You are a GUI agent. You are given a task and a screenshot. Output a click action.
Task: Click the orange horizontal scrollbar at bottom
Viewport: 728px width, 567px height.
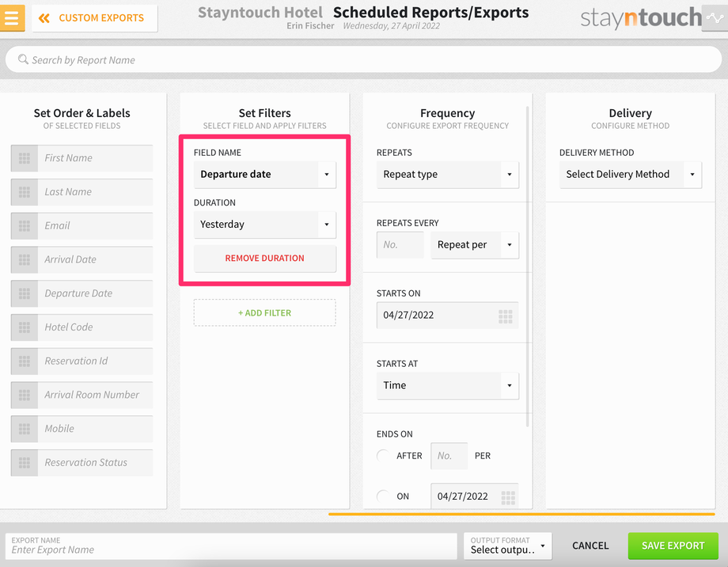coord(521,514)
